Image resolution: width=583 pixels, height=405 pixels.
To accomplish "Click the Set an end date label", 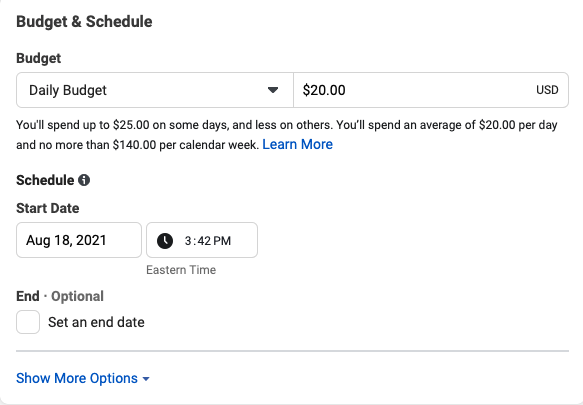I will 96,322.
